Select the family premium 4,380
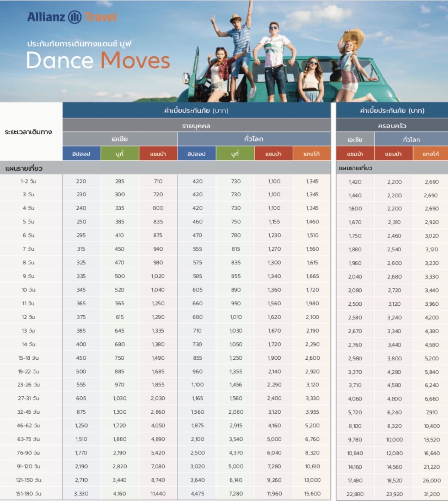The height and width of the screenshot is (502, 448). coord(431,331)
